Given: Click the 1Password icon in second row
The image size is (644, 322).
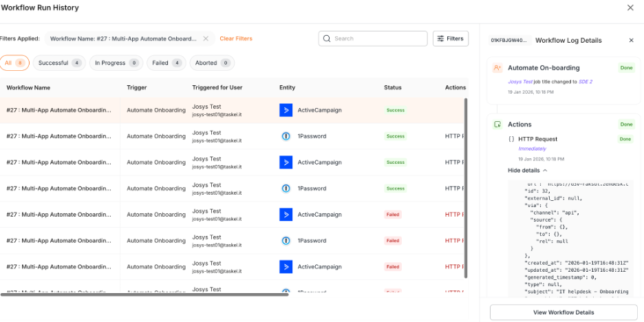Looking at the screenshot, I should click(286, 136).
